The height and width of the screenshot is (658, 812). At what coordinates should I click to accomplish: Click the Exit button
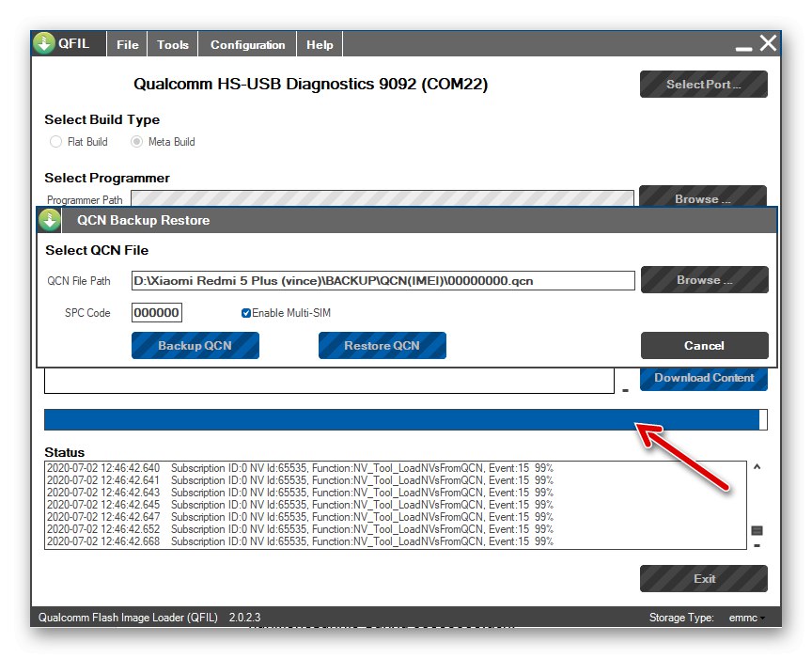704,579
